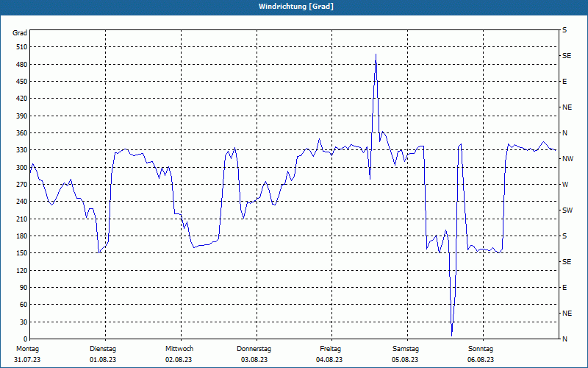Click the E compass label at the 450 gridline
The width and height of the screenshot is (588, 368).
(564, 82)
